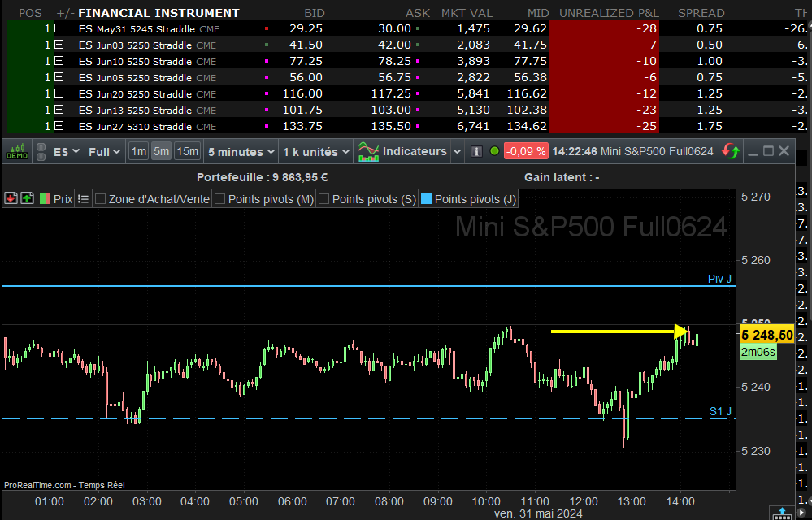Click the FINANCIAL INSTRUMENT column header
This screenshot has width=812, height=520.
158,13
